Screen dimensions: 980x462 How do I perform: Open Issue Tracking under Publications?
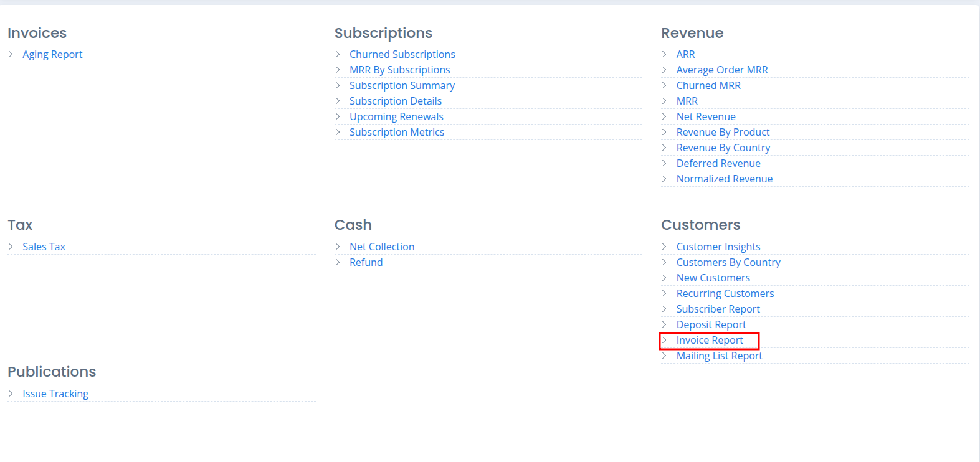(55, 394)
